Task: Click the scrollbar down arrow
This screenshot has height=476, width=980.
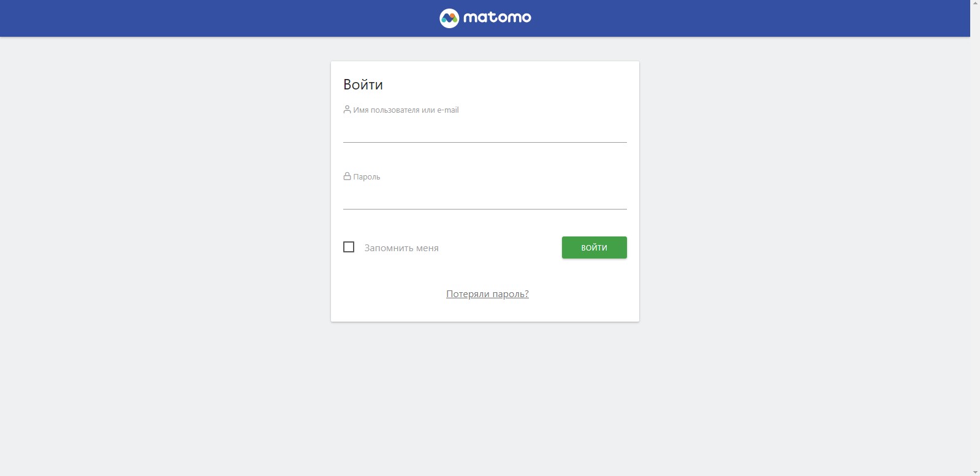Action: (975, 471)
